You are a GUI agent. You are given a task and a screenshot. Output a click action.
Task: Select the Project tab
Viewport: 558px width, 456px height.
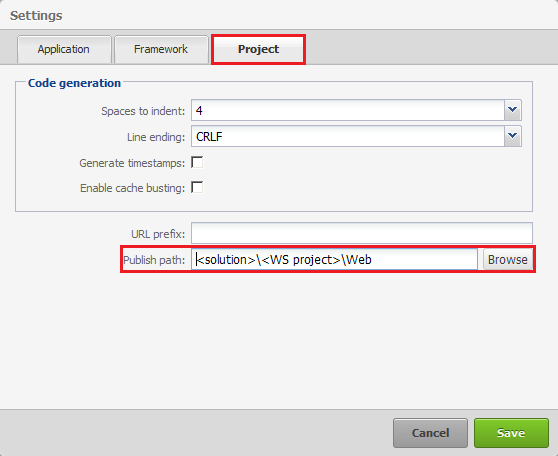[258, 49]
